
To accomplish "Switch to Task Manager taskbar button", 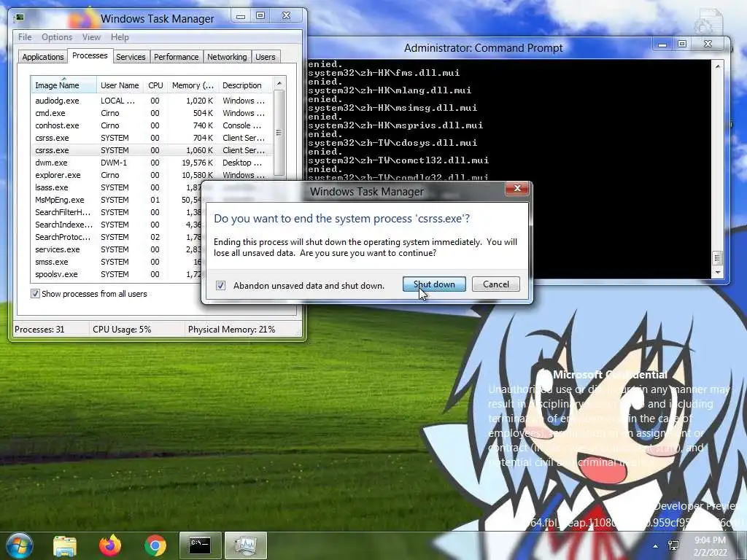I will [245, 545].
